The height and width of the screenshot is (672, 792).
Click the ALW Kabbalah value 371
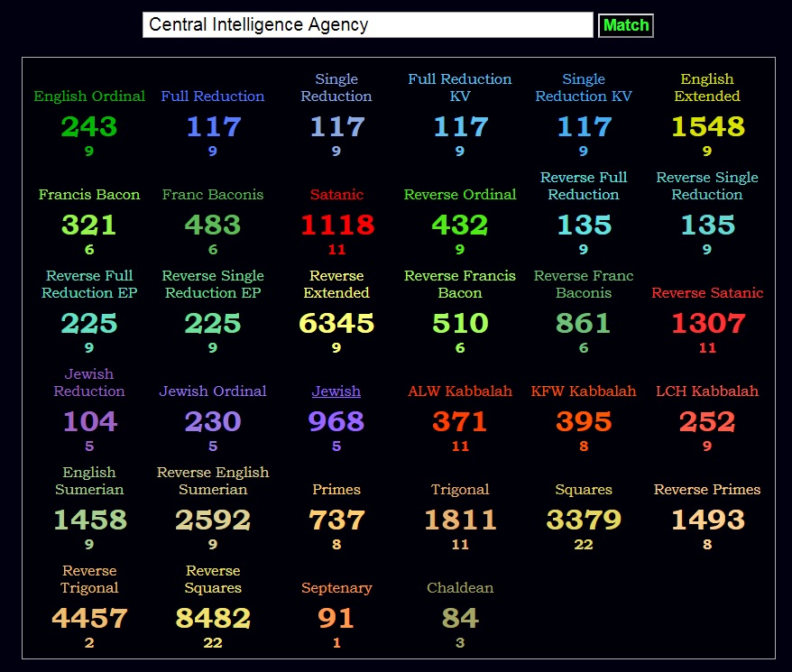point(460,421)
